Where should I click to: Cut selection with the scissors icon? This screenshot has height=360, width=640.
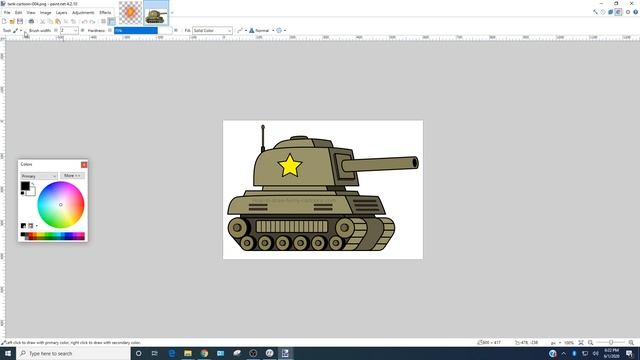[42, 21]
